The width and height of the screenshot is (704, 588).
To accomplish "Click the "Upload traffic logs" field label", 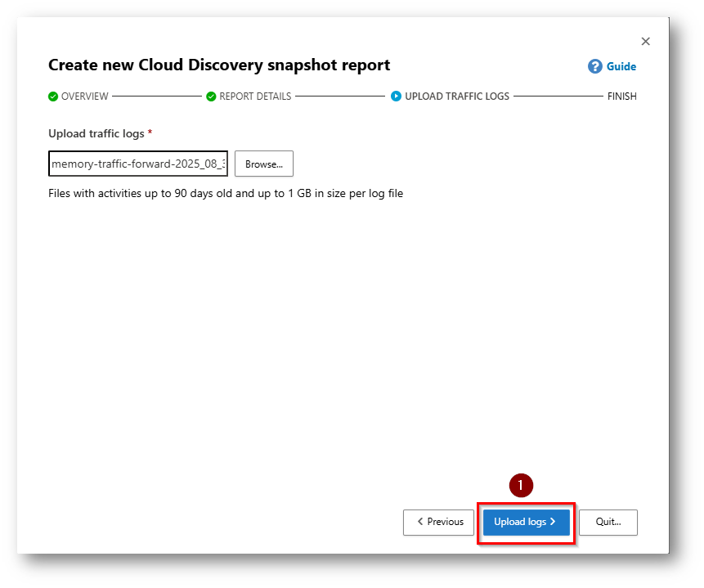I will tap(96, 133).
